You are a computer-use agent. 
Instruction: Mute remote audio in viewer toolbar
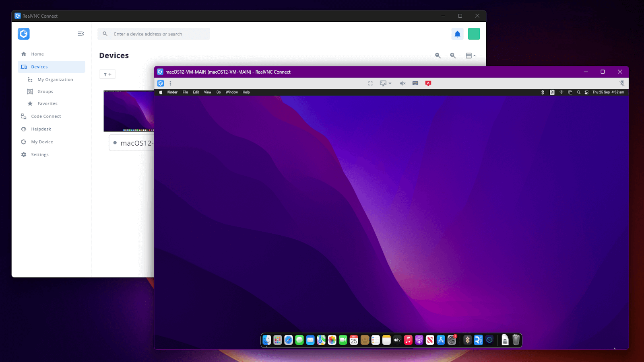(402, 83)
